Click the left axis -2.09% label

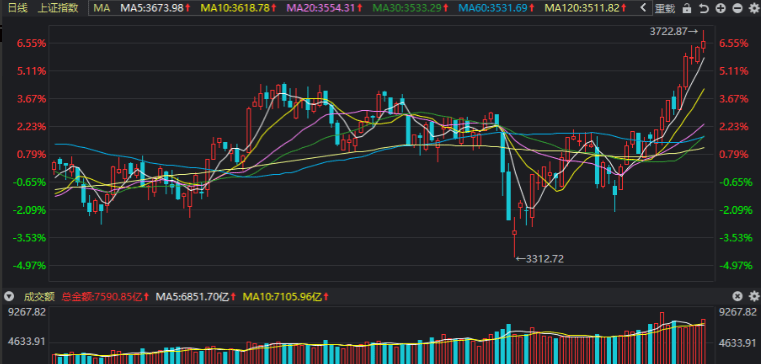30,210
